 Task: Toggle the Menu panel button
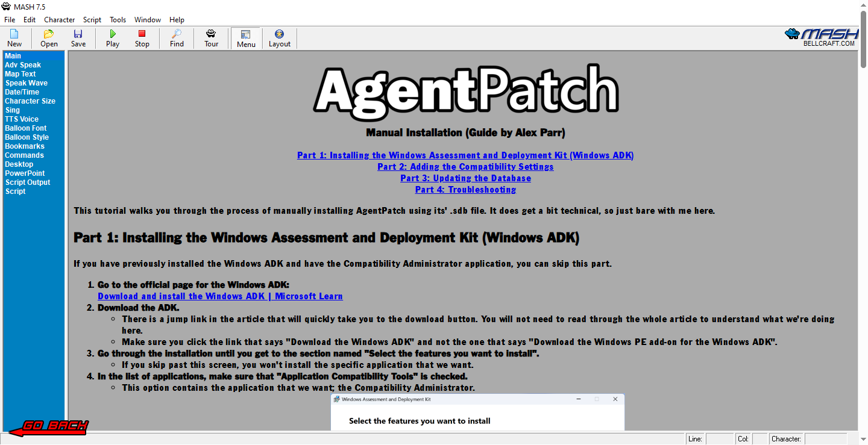click(x=246, y=38)
